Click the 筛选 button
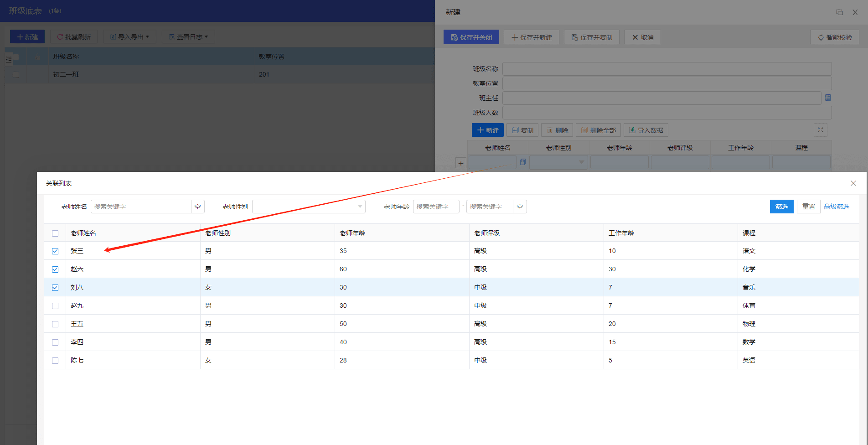 [x=782, y=207]
